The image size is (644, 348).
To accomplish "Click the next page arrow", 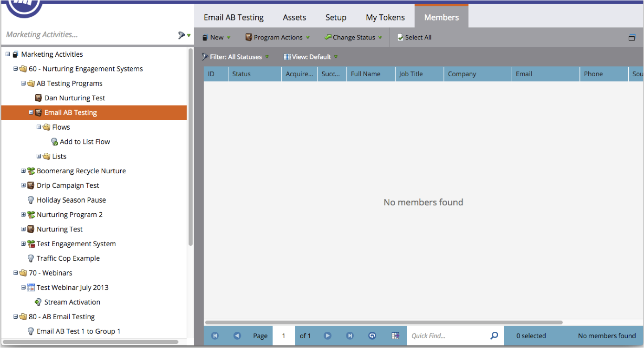I will coord(327,335).
